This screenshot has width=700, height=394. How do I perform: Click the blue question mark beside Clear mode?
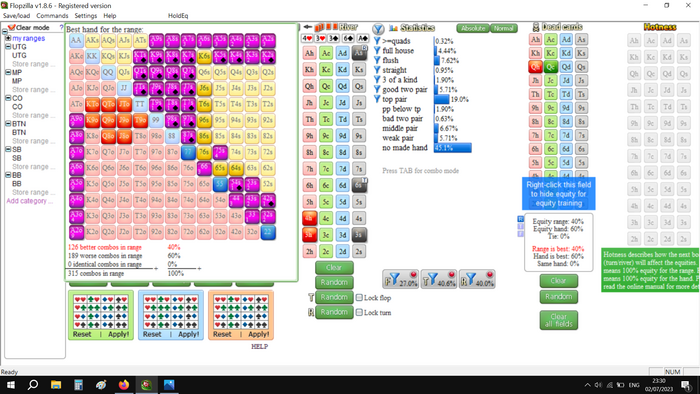(x=61, y=27)
